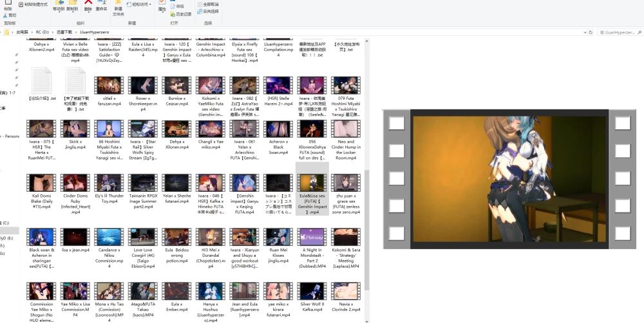Select Silver Wolf X Kafka.mp4 file
Screen dimensions: 644x323
[312, 297]
